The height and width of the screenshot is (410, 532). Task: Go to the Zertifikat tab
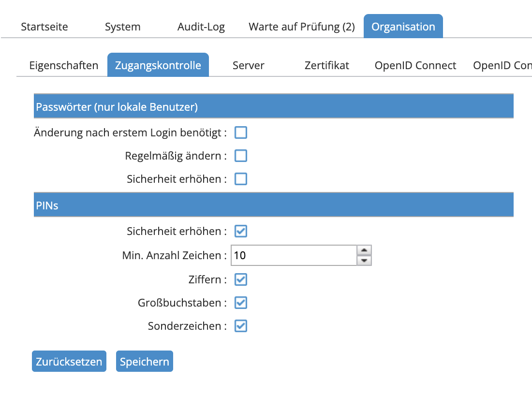[326, 65]
